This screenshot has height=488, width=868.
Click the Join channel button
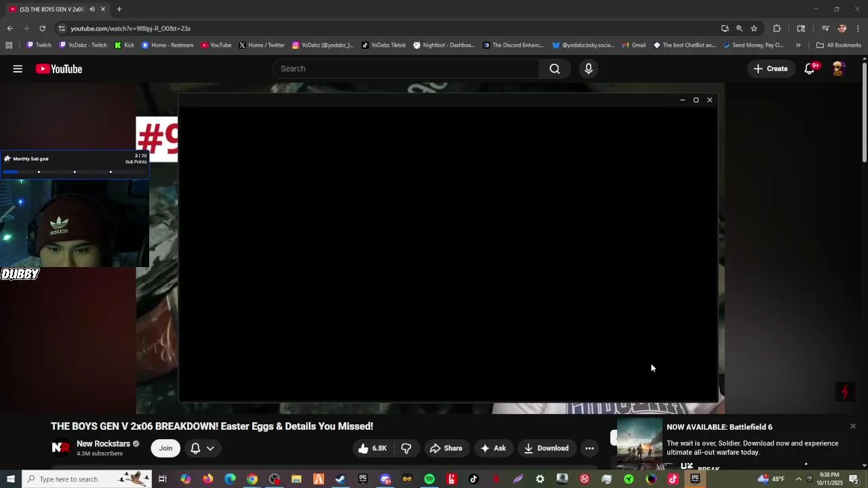165,448
